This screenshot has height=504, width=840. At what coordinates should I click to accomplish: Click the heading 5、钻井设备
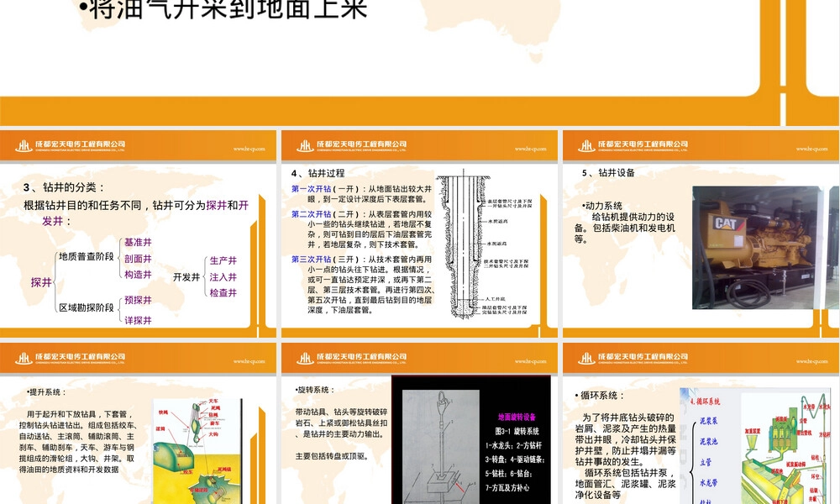point(608,172)
